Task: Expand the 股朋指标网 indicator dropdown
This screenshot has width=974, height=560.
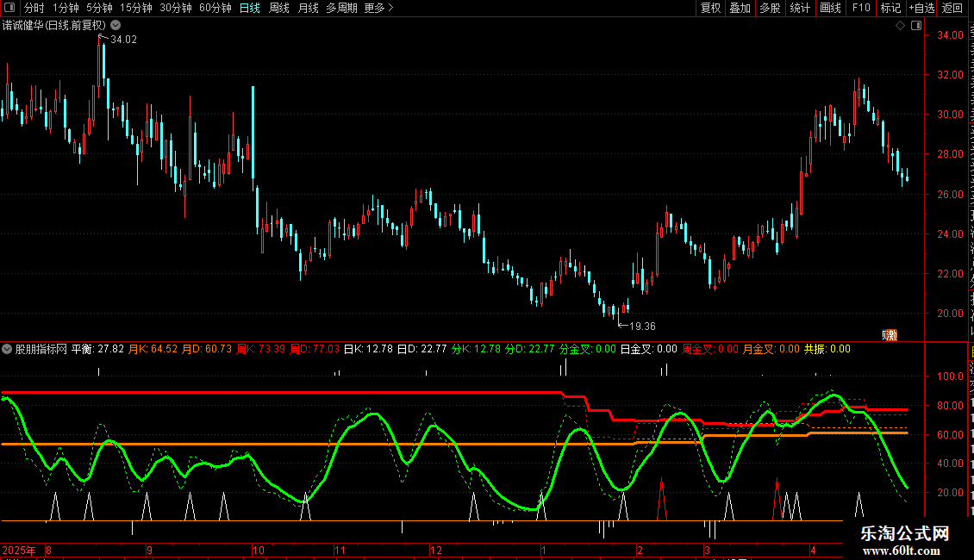Action: coord(7,349)
